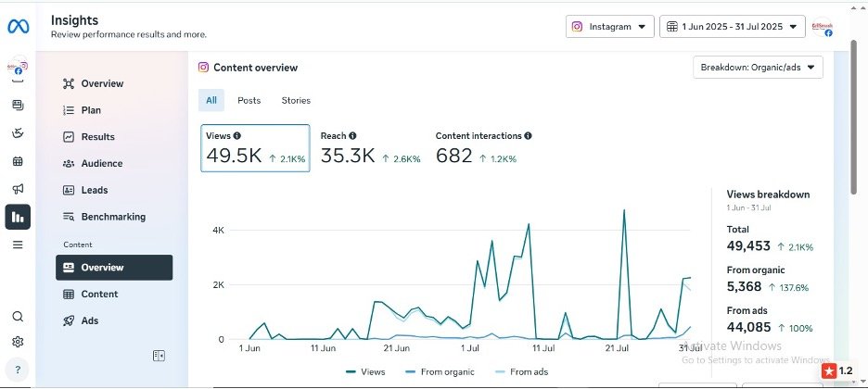Go to Benchmarking in the sidebar
This screenshot has width=868, height=389.
[112, 217]
